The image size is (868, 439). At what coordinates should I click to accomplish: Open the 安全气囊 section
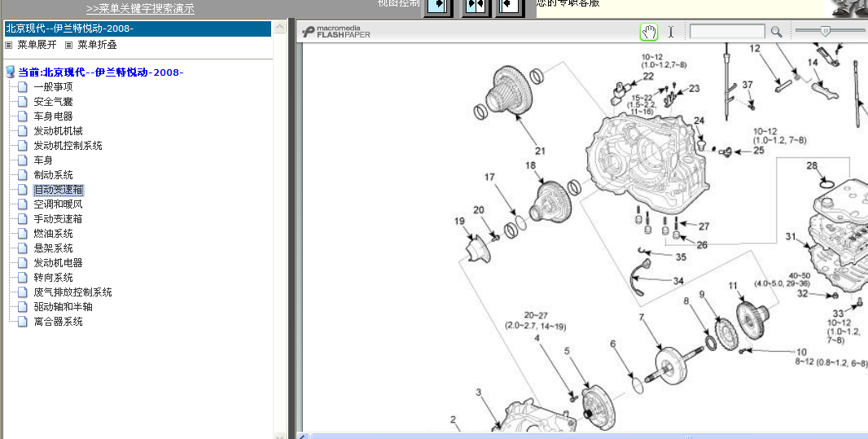click(53, 102)
